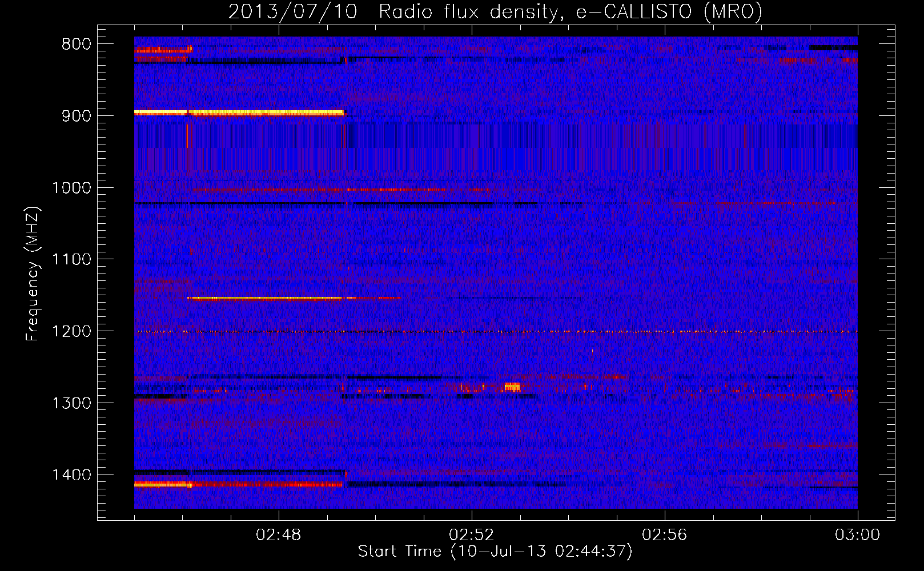
Task: Click the 'Frequency (MHZ)' axis label
Action: pyautogui.click(x=32, y=274)
